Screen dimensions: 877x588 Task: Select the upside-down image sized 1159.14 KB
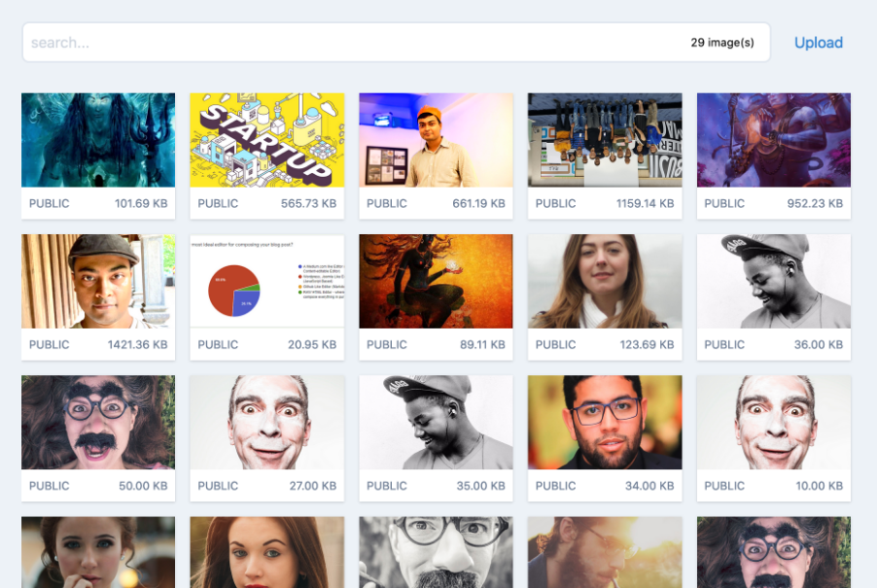pos(605,140)
